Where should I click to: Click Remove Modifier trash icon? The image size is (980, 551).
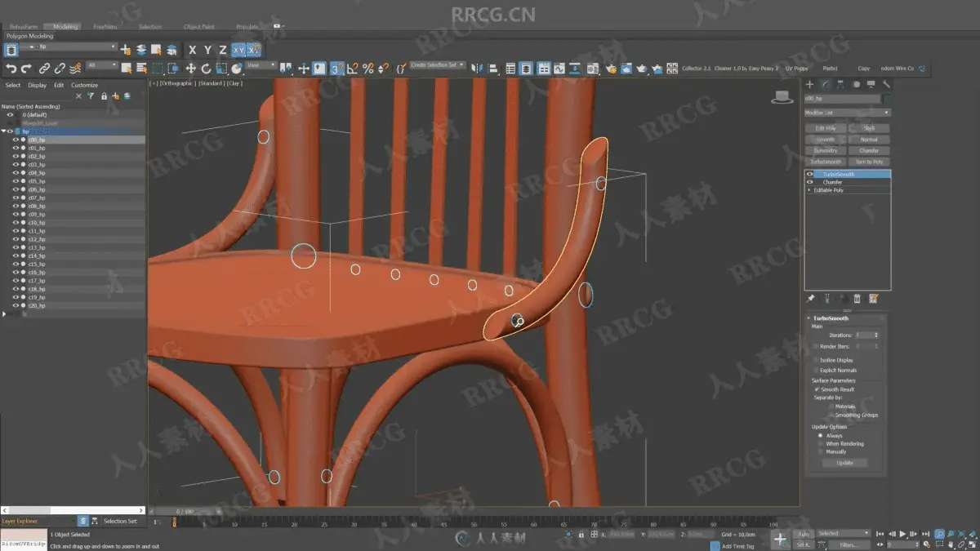[857, 299]
